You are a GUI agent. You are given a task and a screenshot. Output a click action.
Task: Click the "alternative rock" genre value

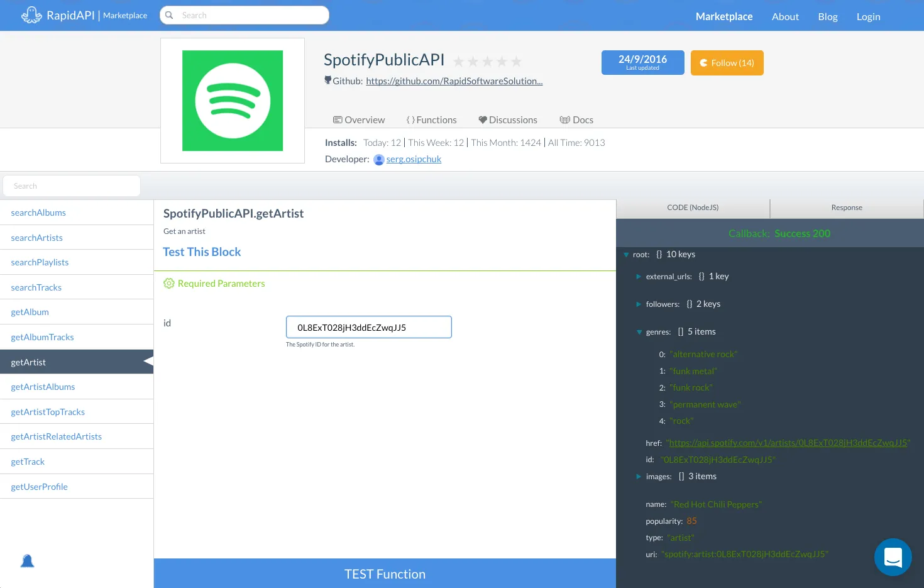[x=703, y=355]
